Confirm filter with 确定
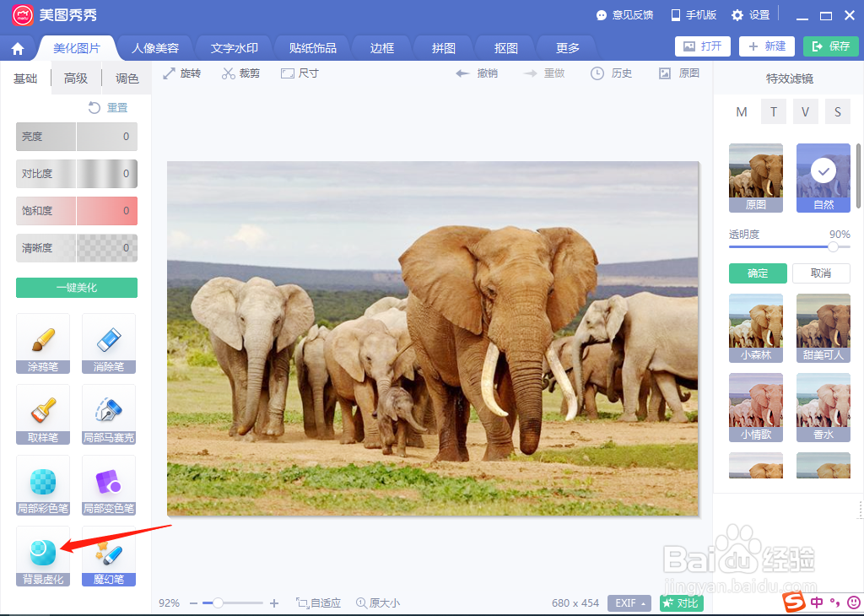864x616 pixels. click(758, 273)
